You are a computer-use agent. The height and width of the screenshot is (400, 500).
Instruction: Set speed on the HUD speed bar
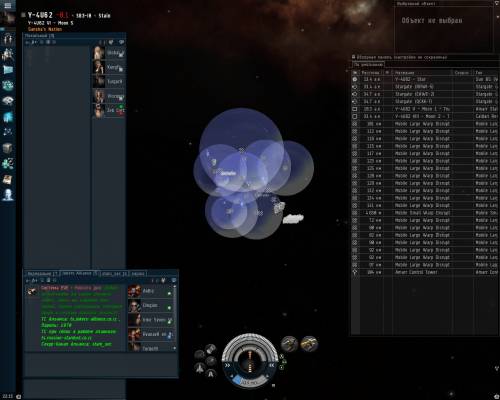(x=250, y=382)
